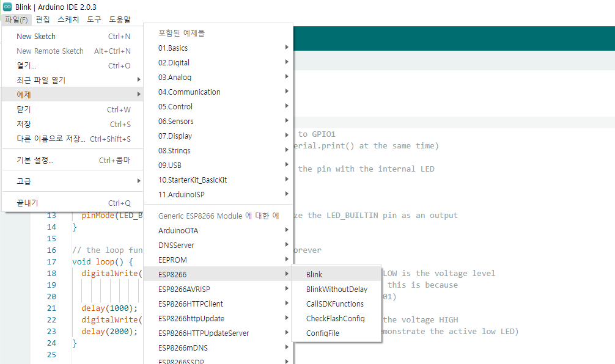Viewport: 615px width, 364px height.
Task: Click the delay(1000); code line
Action: [109, 308]
